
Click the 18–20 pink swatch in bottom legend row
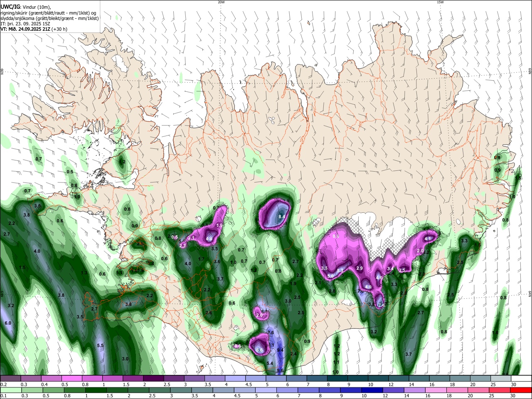click(x=458, y=390)
